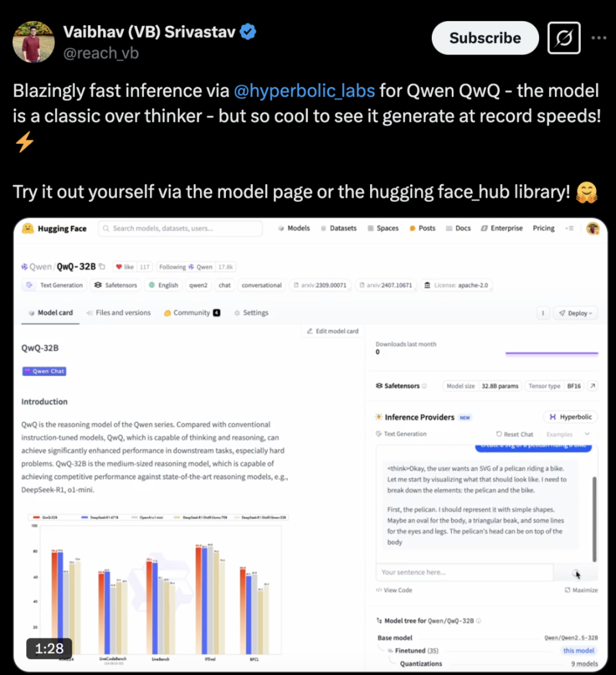Select the Hyperbolic inference provider selector
The image size is (616, 675).
click(570, 417)
